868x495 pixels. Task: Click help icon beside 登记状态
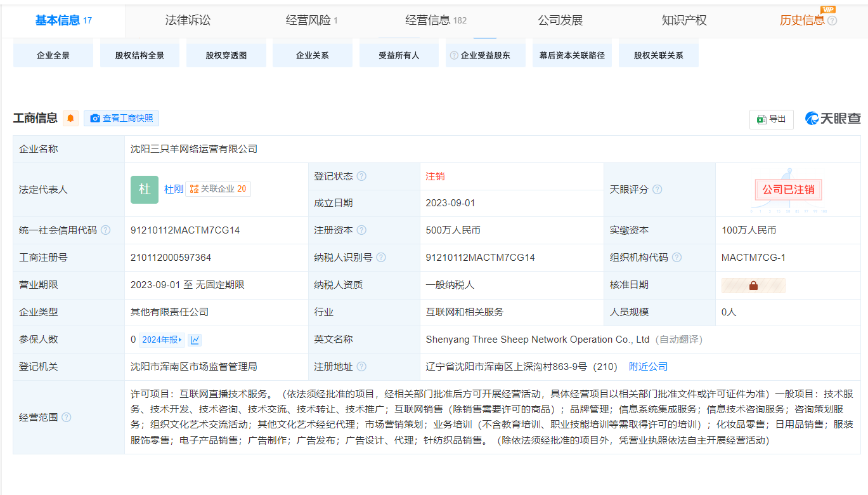(361, 176)
